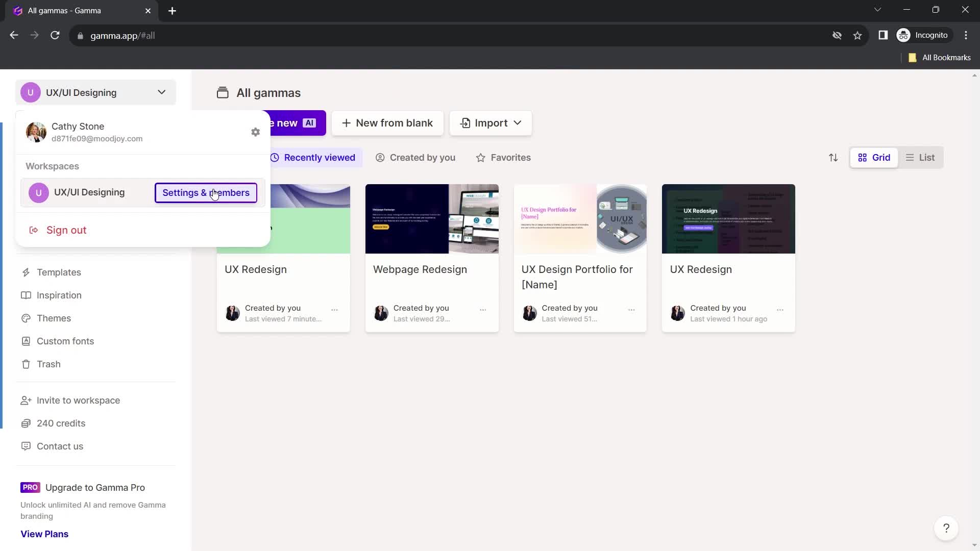
Task: Toggle the Grid view display
Action: coord(874,158)
